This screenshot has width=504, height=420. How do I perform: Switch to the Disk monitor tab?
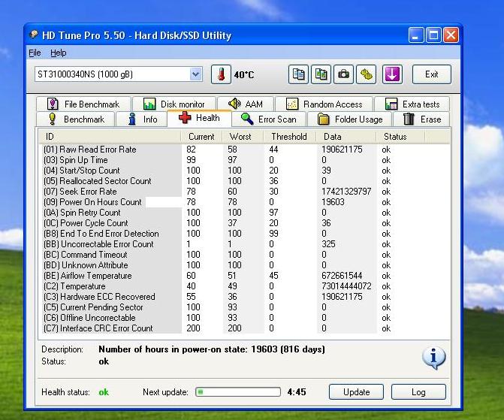[174, 104]
